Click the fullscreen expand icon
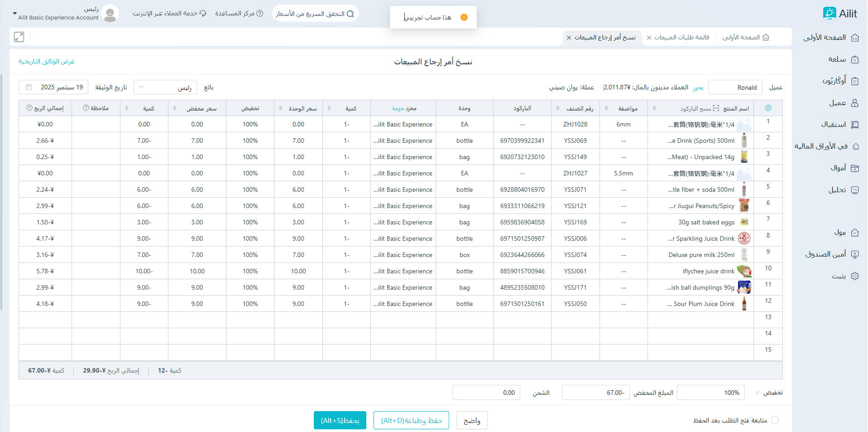868x432 pixels. (19, 37)
